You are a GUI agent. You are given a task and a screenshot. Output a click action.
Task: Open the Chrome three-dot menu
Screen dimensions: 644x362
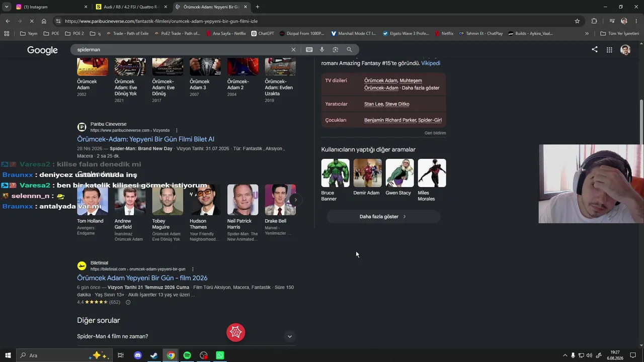(636, 21)
